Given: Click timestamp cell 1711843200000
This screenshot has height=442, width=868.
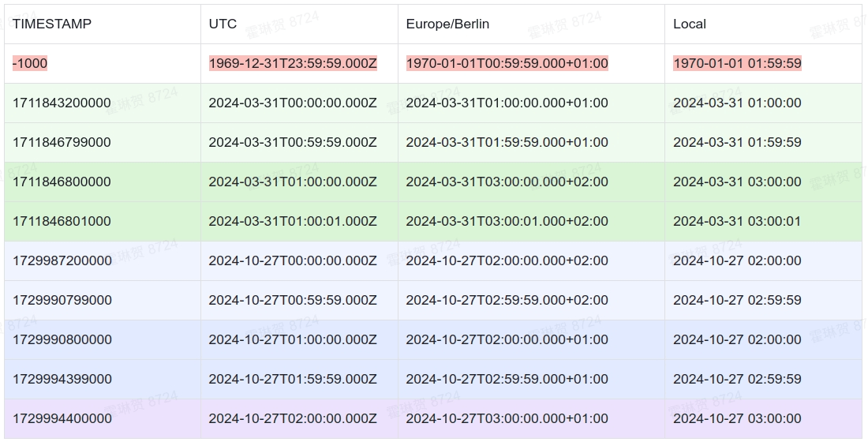Looking at the screenshot, I should (62, 103).
